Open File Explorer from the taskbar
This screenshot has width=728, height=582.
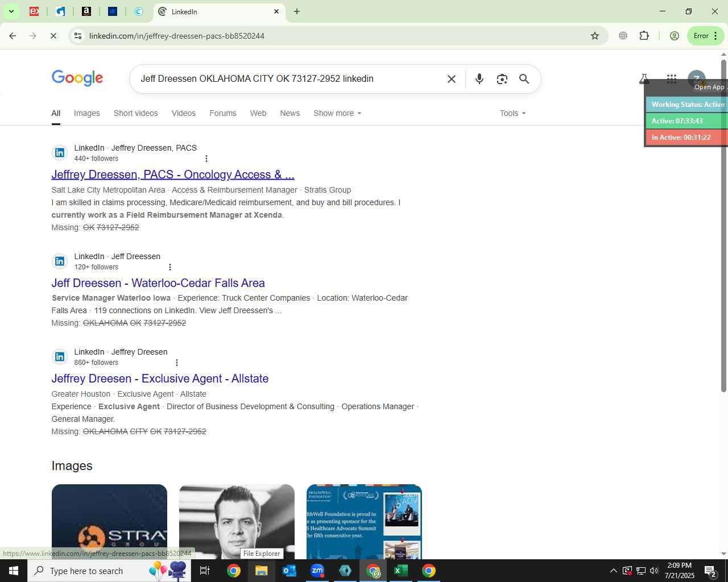point(261,571)
